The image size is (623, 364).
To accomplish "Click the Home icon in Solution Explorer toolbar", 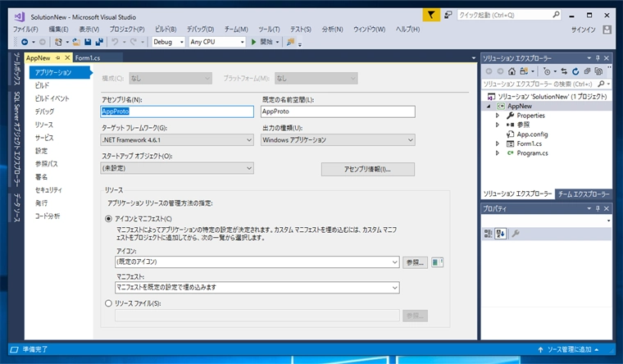I will point(512,71).
